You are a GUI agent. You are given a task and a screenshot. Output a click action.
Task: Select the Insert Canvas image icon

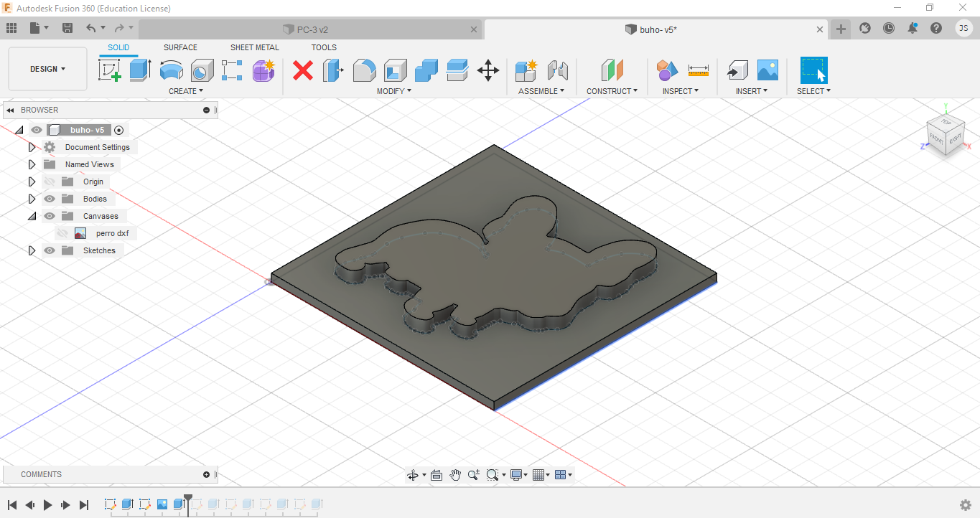pos(767,70)
